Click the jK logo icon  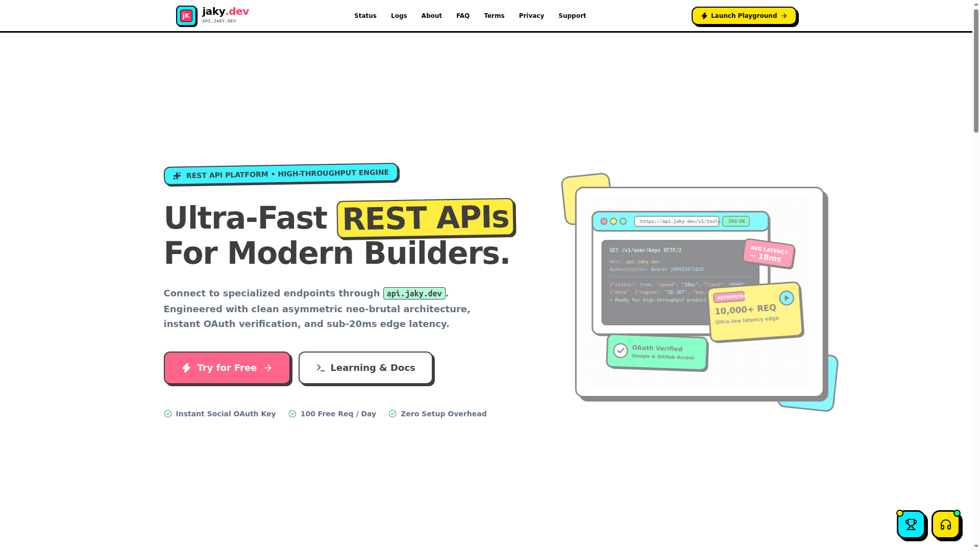click(186, 16)
